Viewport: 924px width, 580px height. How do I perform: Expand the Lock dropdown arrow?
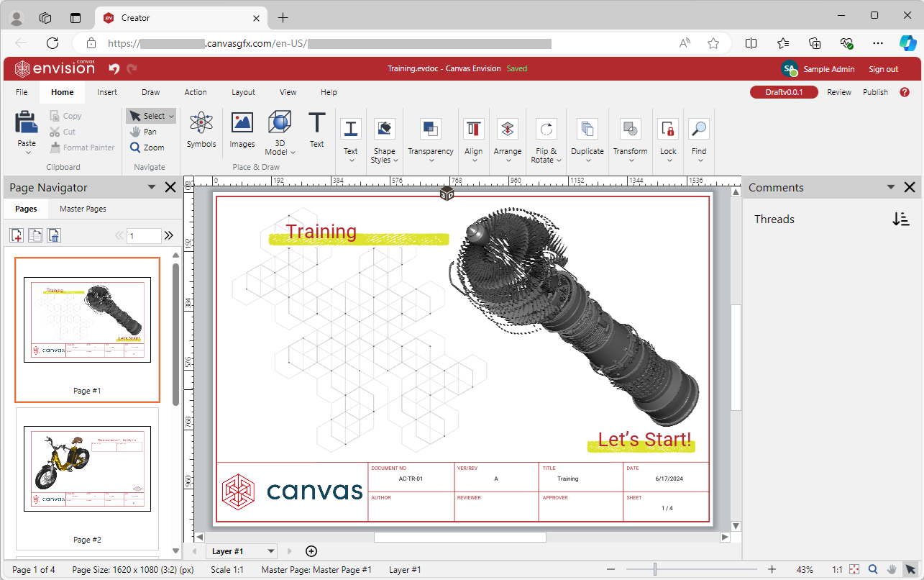669,160
